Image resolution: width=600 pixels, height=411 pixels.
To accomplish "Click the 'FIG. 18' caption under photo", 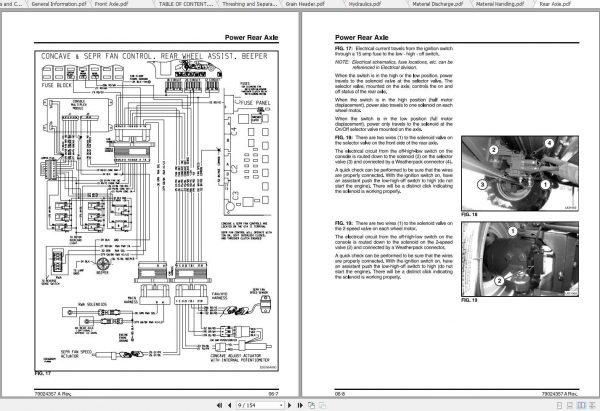I will point(469,214).
